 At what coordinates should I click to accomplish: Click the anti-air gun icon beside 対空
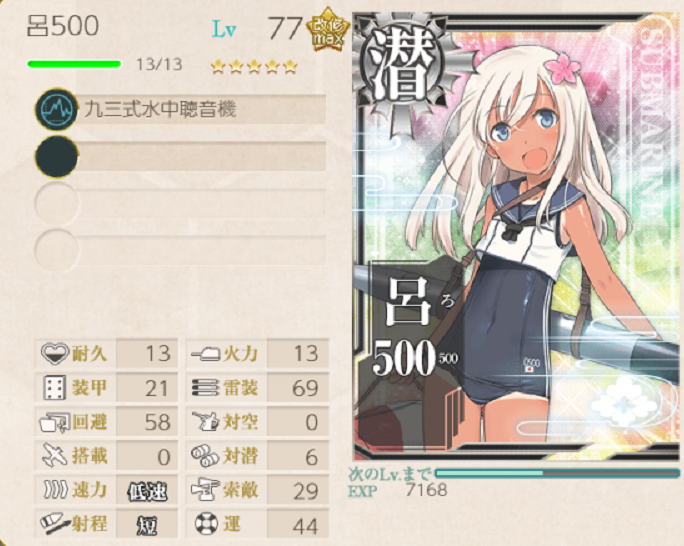205,422
